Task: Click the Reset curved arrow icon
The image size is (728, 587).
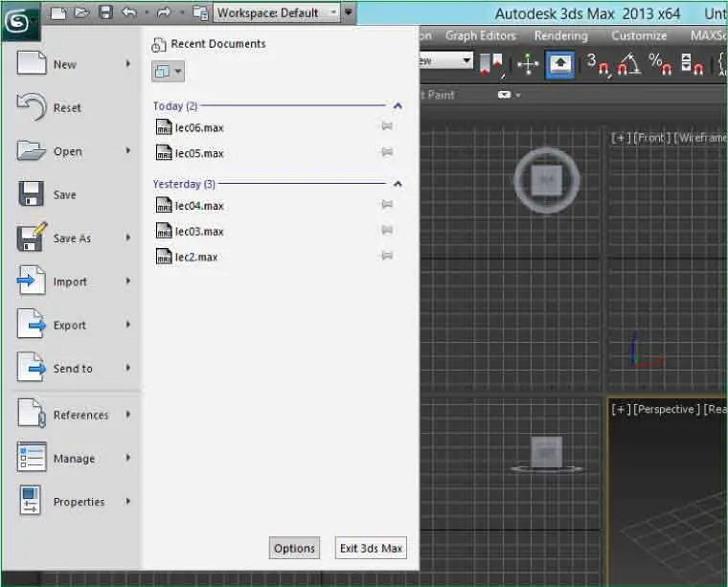Action: tap(32, 106)
